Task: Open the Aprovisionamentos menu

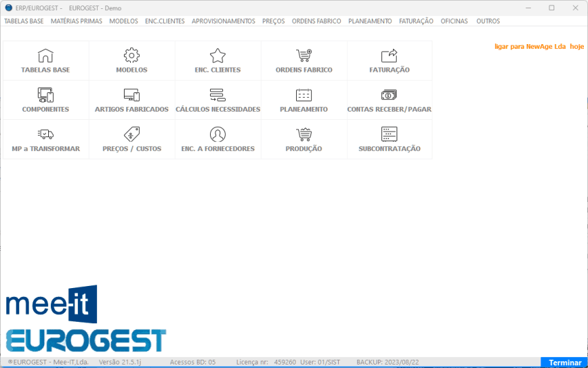Action: click(223, 21)
